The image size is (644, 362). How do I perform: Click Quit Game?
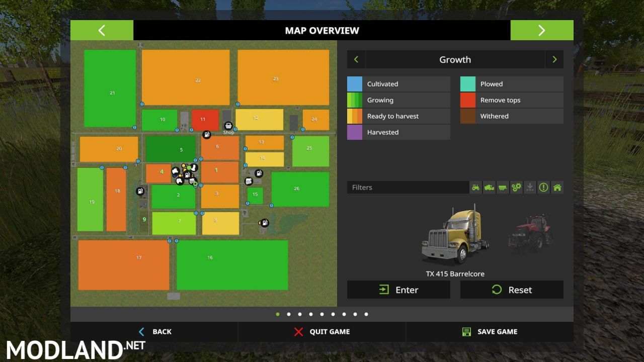click(322, 332)
